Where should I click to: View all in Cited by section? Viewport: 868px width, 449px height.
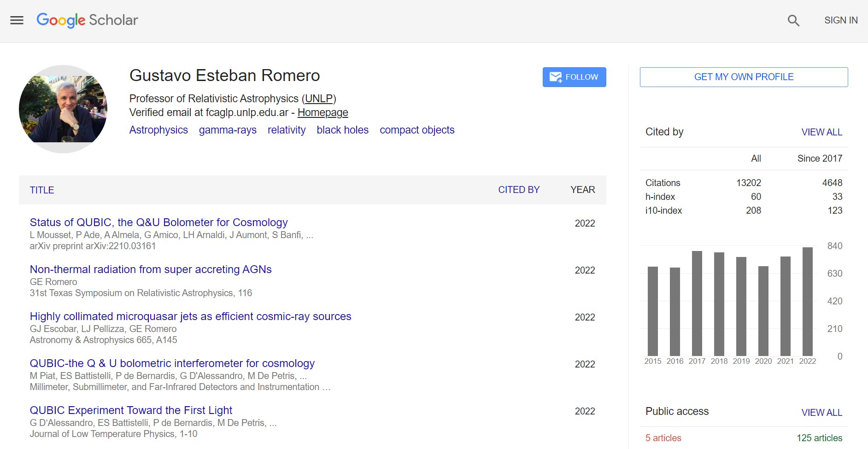point(821,132)
